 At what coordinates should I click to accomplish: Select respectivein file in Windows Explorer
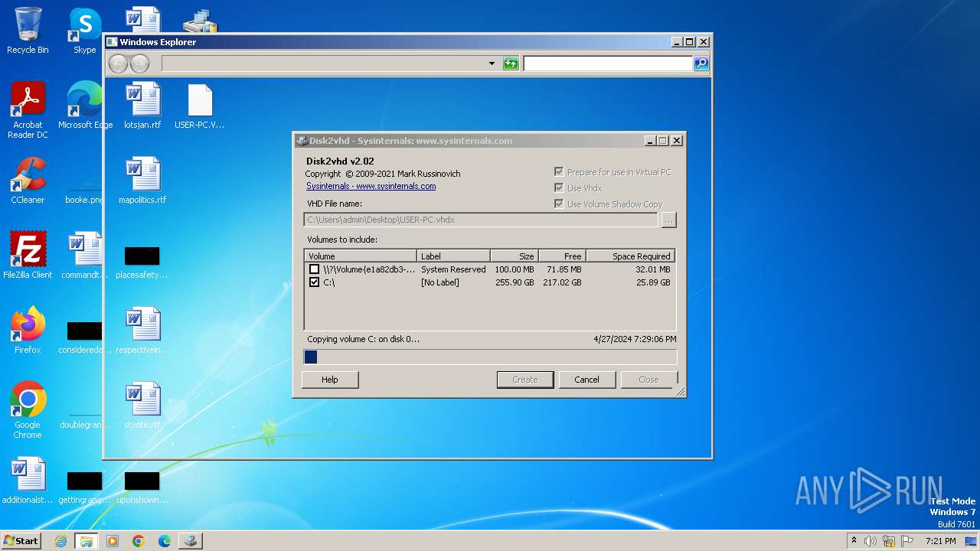[x=142, y=331]
